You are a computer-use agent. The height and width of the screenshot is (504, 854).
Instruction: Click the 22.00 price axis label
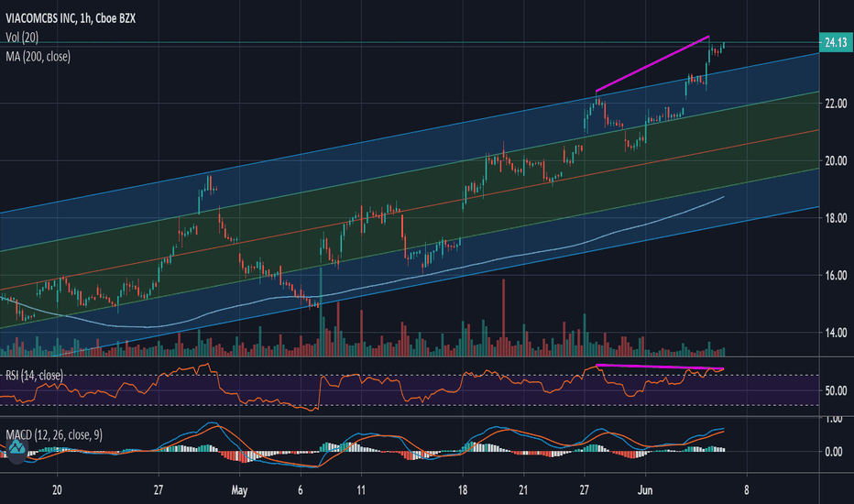click(836, 104)
